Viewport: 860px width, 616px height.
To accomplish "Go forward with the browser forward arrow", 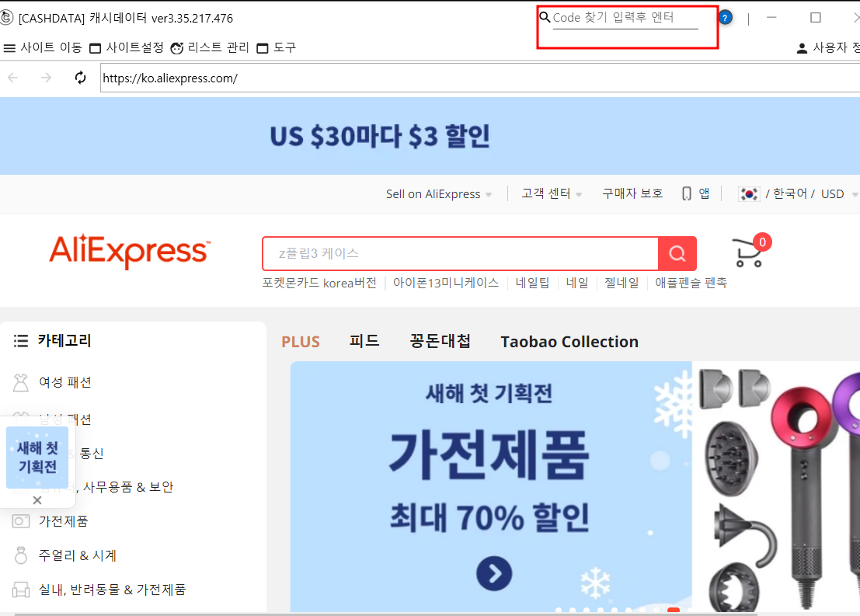I will pyautogui.click(x=47, y=78).
